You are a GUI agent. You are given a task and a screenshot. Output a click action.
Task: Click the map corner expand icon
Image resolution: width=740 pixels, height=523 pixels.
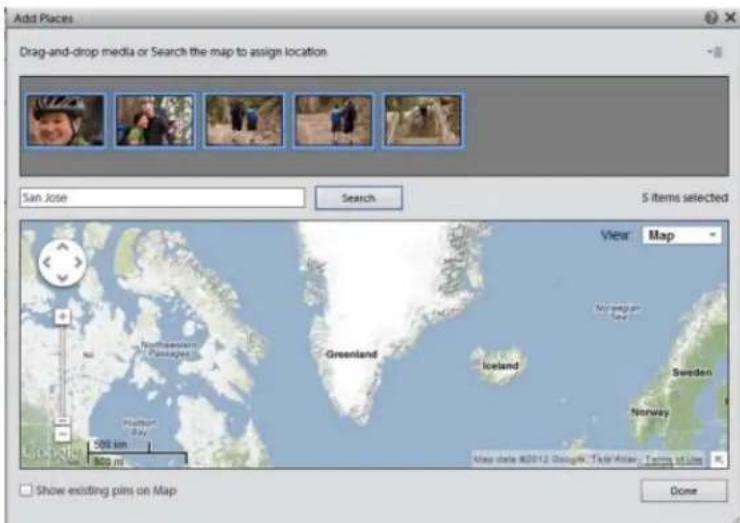718,459
